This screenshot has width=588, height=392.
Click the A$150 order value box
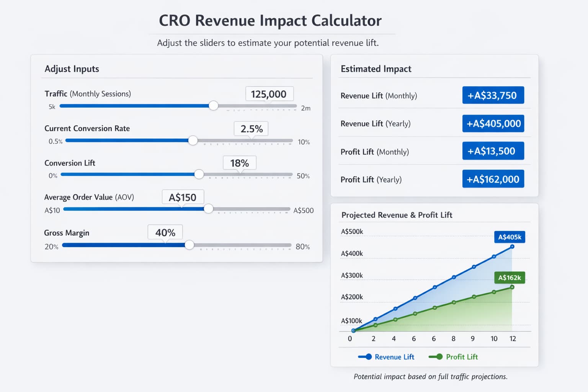183,197
